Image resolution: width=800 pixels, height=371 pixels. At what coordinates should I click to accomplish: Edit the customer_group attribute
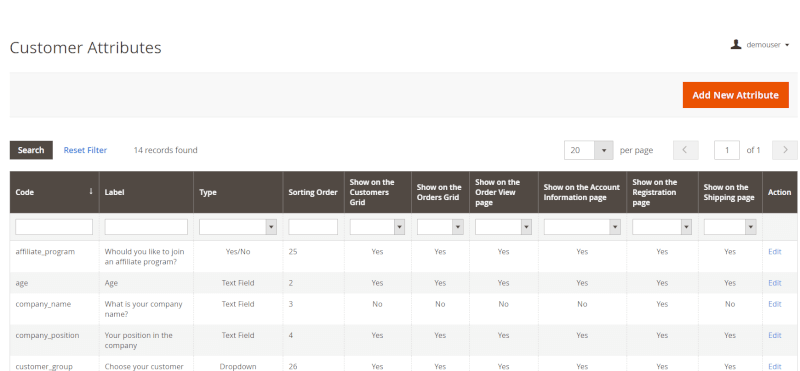point(774,366)
